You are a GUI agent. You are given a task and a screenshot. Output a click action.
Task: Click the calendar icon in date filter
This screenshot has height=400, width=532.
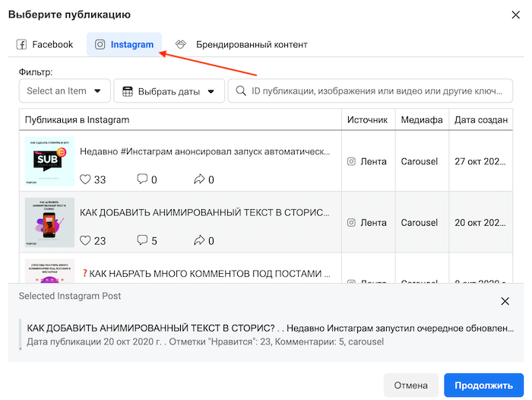pos(128,91)
